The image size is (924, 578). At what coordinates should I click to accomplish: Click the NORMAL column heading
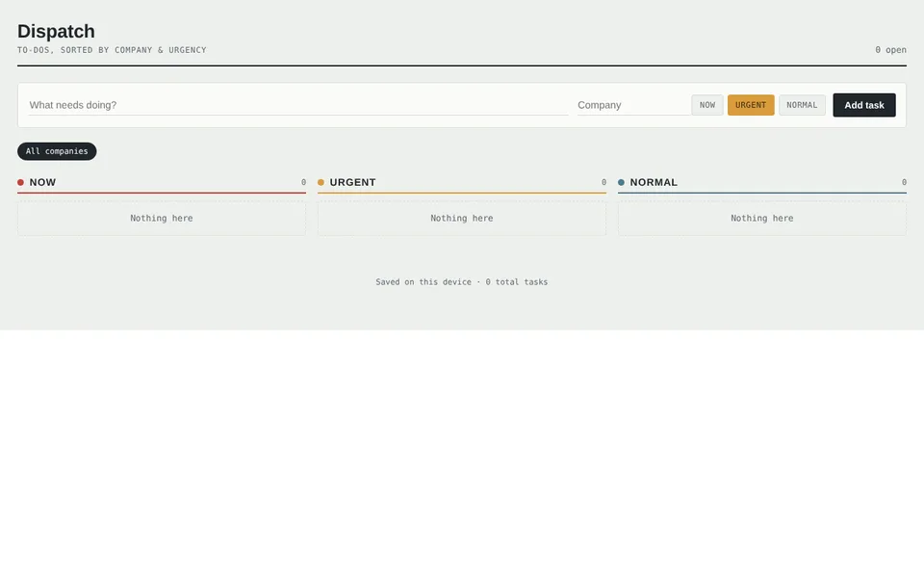coord(654,182)
